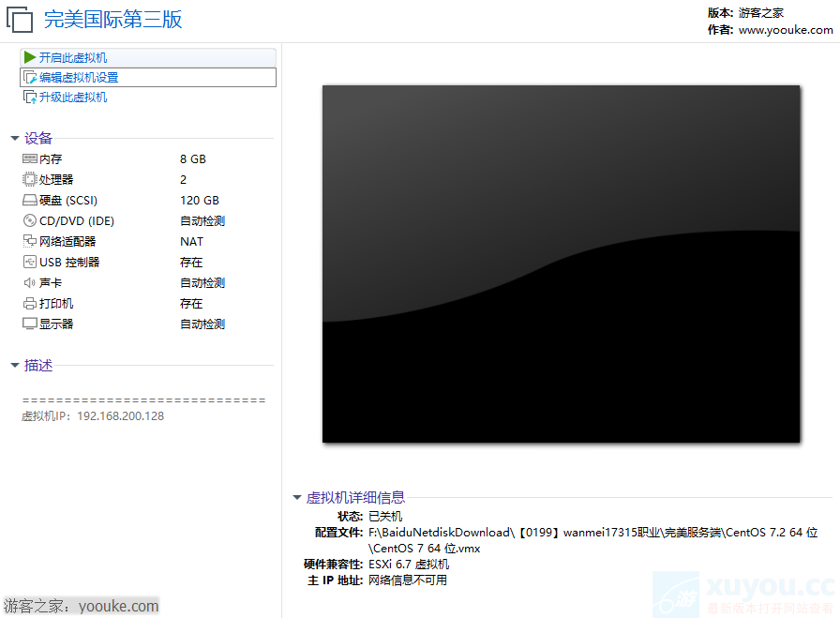Select the printer (打印机) icon

tap(30, 304)
